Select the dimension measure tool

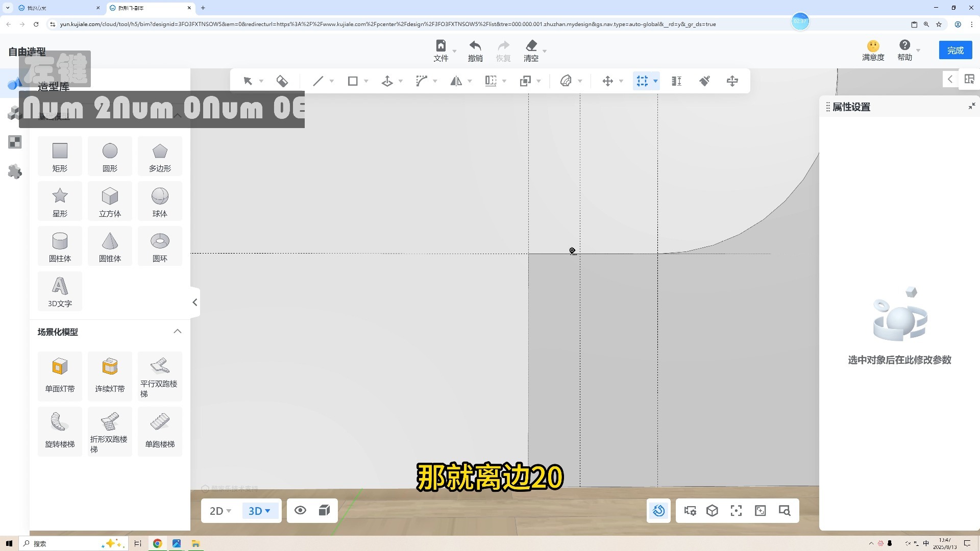click(x=677, y=81)
